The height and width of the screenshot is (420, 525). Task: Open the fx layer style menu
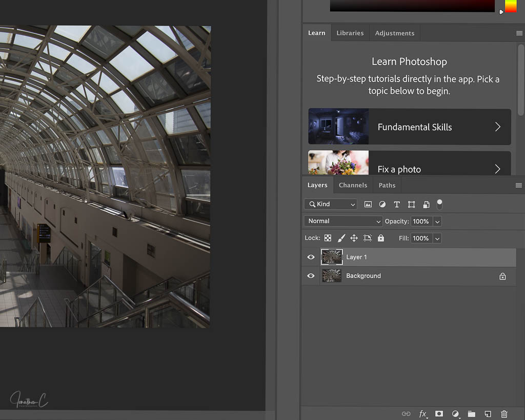coord(423,414)
